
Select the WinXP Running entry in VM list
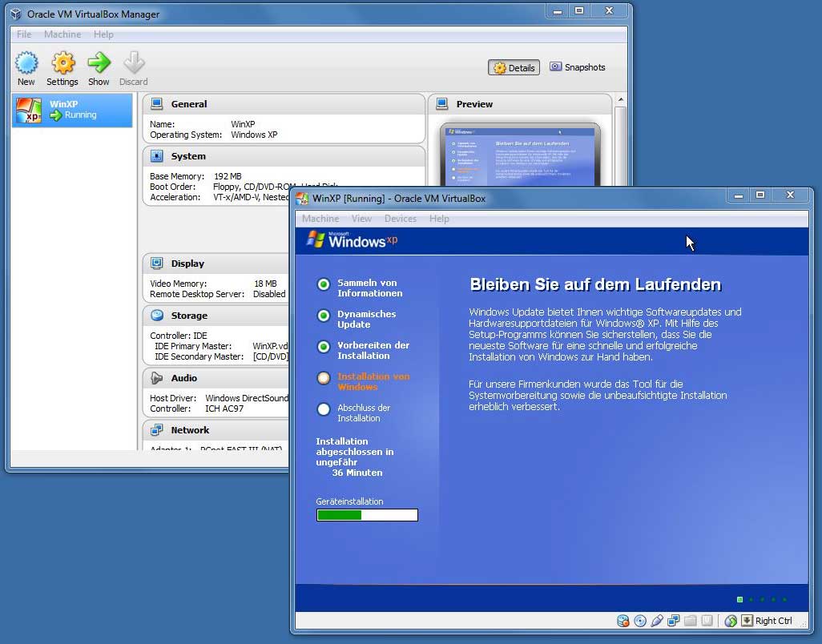click(72, 111)
